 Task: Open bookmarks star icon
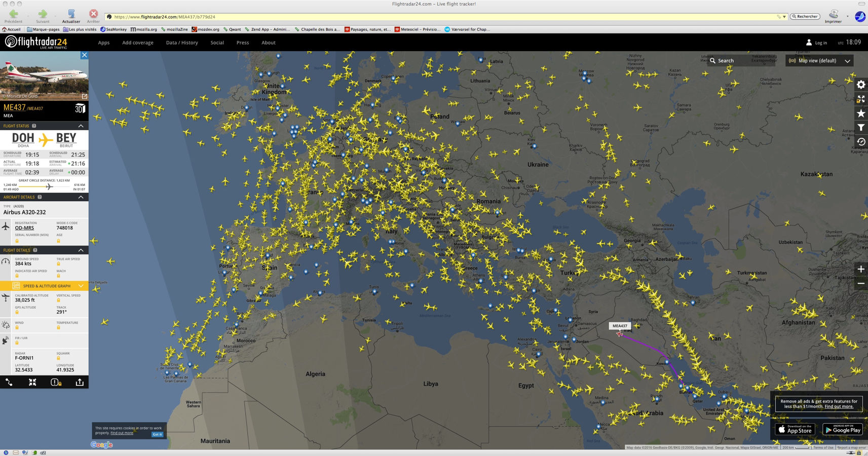pyautogui.click(x=861, y=113)
